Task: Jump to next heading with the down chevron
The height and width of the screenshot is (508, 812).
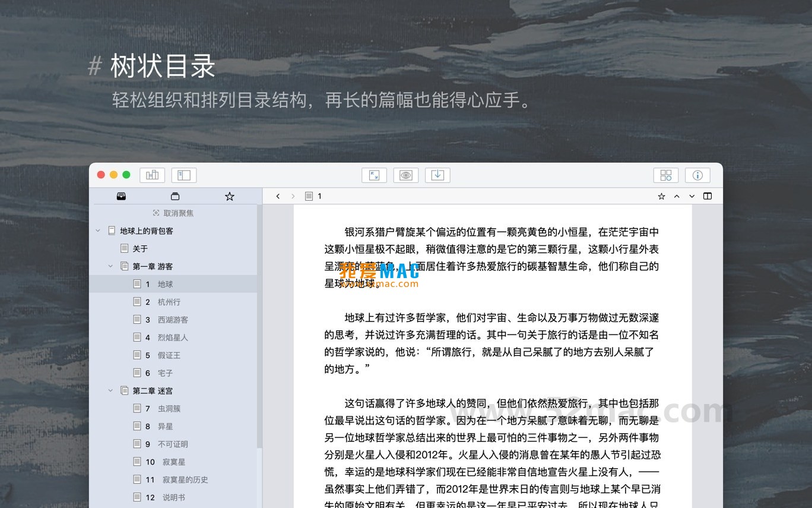Action: tap(692, 195)
